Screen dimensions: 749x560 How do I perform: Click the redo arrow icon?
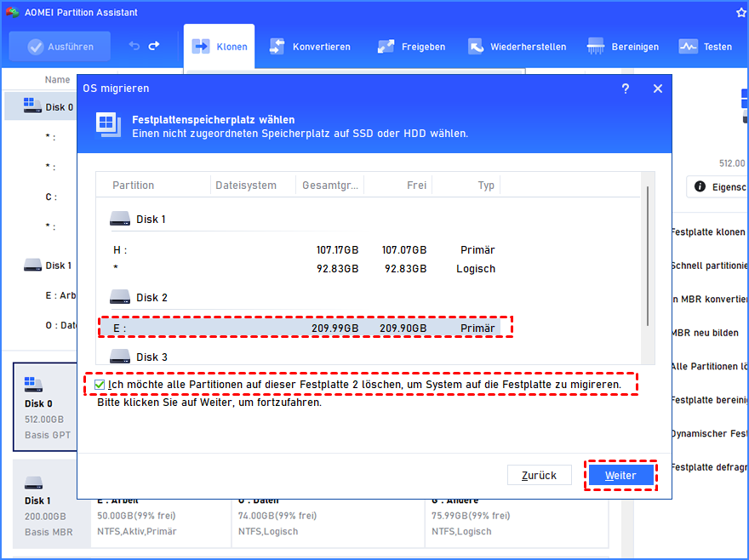pos(154,46)
